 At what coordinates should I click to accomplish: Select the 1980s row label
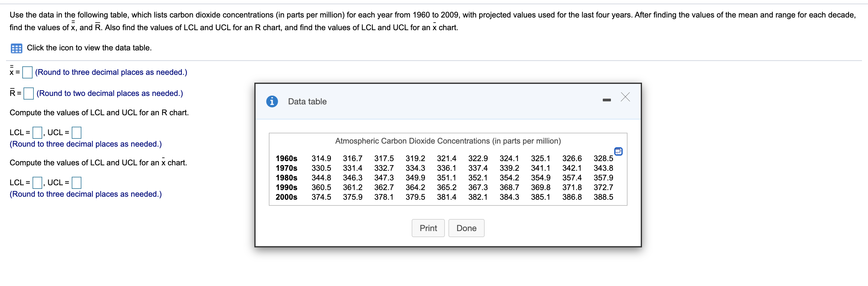[286, 178]
